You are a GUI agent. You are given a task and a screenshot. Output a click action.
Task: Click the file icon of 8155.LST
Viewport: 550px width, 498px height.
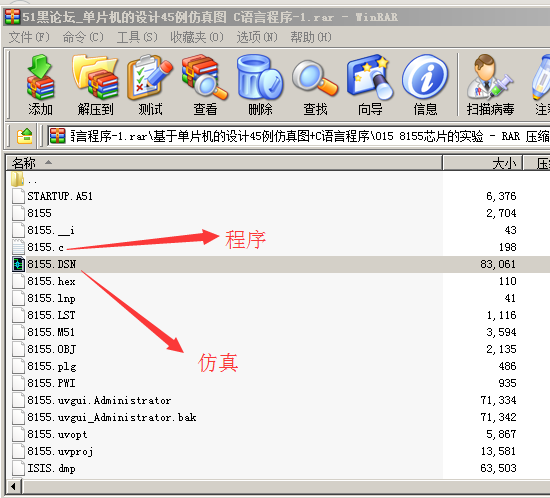click(18, 315)
